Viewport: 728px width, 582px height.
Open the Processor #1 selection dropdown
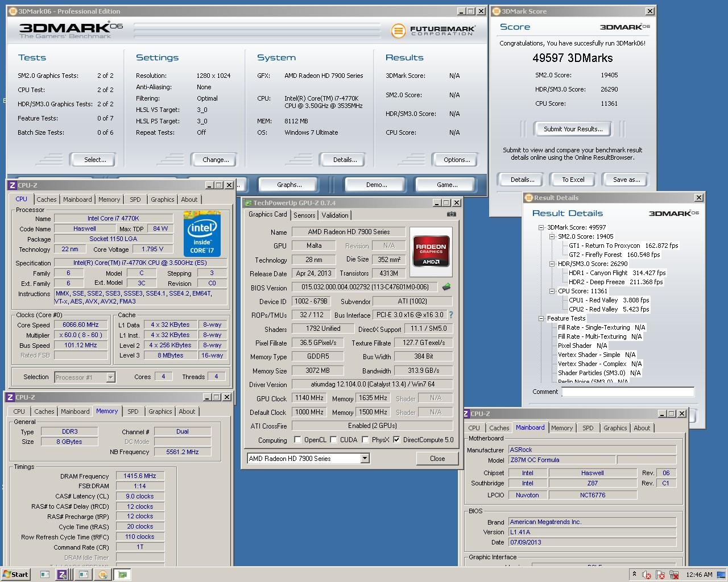point(85,377)
